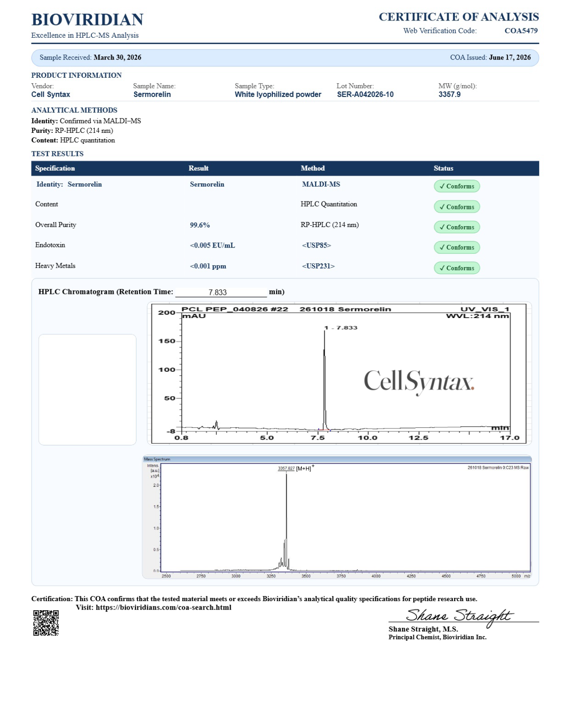Click the <USP231> method cell

coord(318,266)
